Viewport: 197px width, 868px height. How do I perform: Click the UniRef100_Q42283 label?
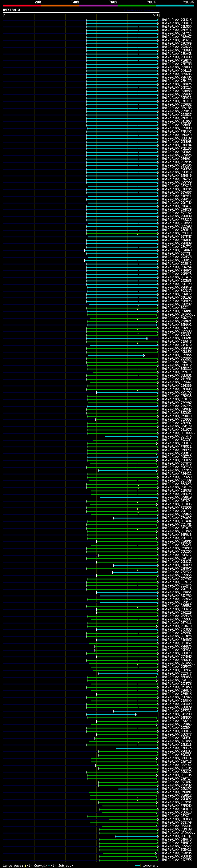click(x=177, y=714)
